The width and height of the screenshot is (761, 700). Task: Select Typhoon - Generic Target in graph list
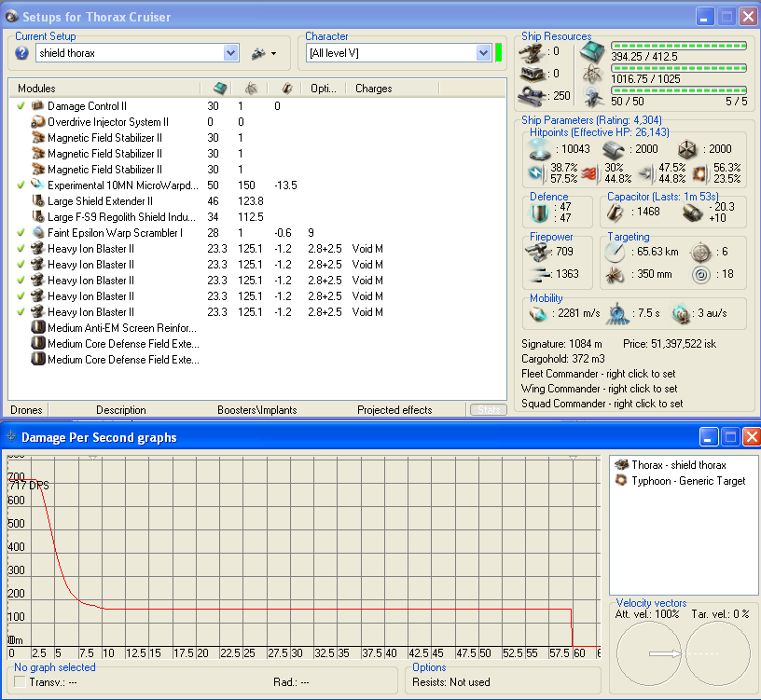[681, 481]
